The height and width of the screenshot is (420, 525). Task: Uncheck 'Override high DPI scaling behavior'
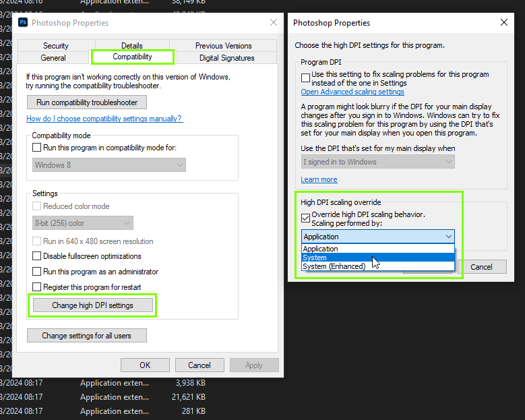point(305,218)
